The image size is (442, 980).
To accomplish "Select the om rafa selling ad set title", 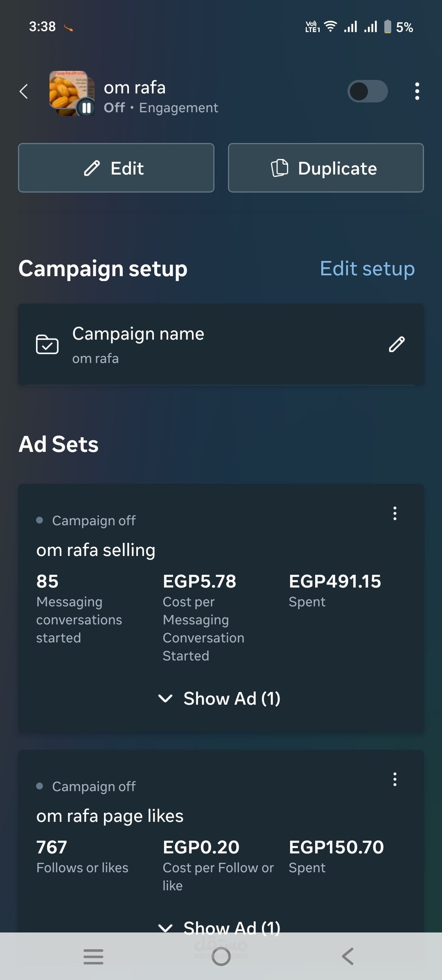I will [x=96, y=550].
